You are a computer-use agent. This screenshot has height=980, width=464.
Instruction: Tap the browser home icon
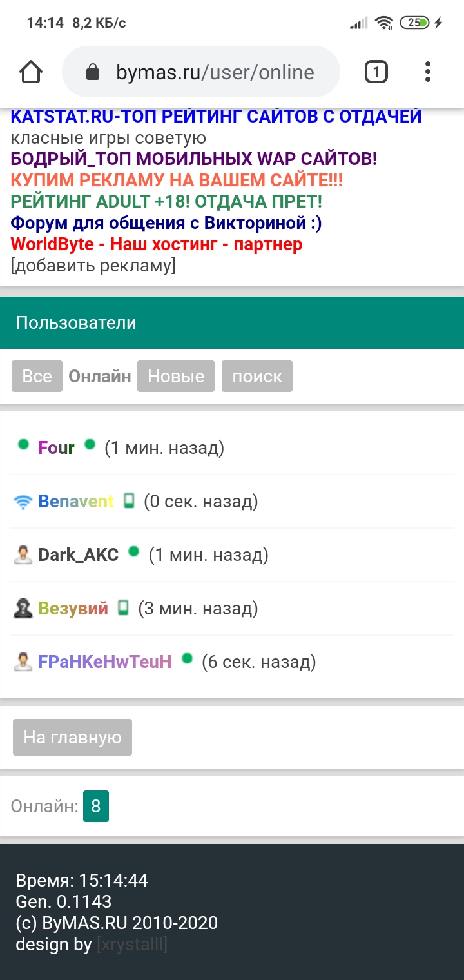[31, 72]
